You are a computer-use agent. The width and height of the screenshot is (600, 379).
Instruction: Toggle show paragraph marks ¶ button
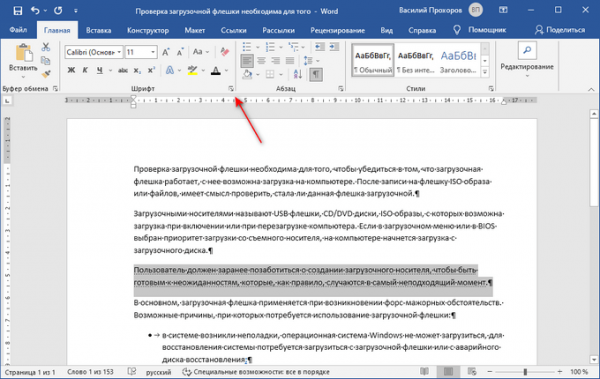pyautogui.click(x=316, y=74)
